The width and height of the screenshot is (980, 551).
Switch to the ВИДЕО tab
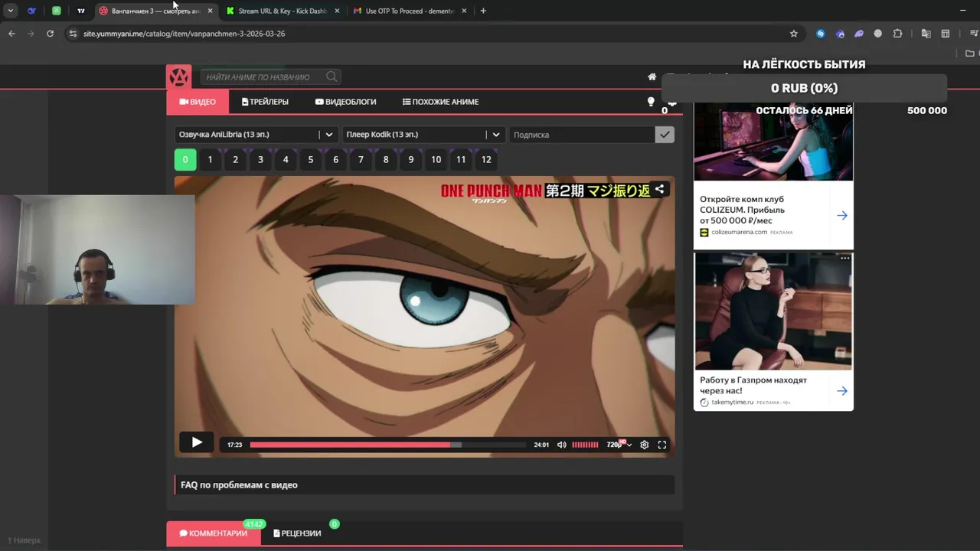(198, 102)
